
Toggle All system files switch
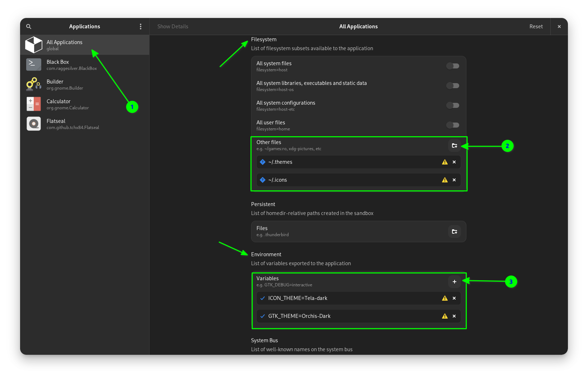coord(453,66)
